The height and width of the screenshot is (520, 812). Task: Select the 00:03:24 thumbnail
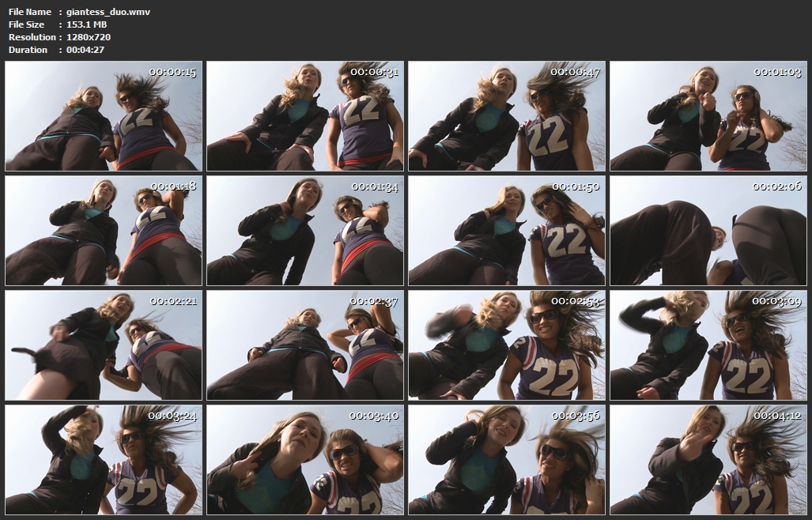[104, 460]
